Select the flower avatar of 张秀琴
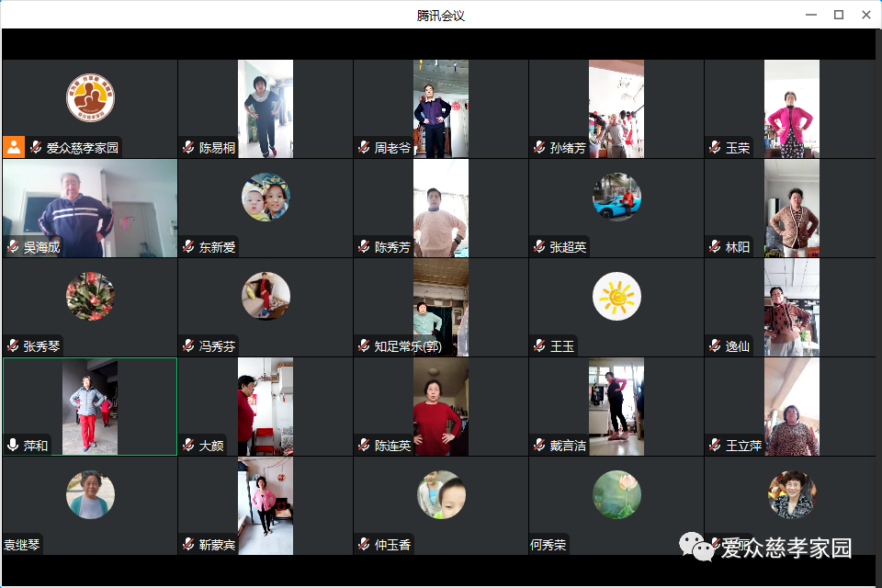 [90, 297]
